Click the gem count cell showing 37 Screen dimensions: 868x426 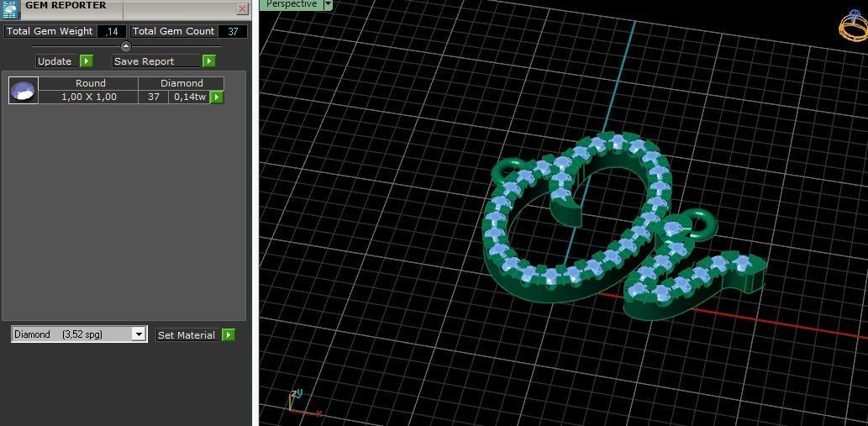(153, 97)
